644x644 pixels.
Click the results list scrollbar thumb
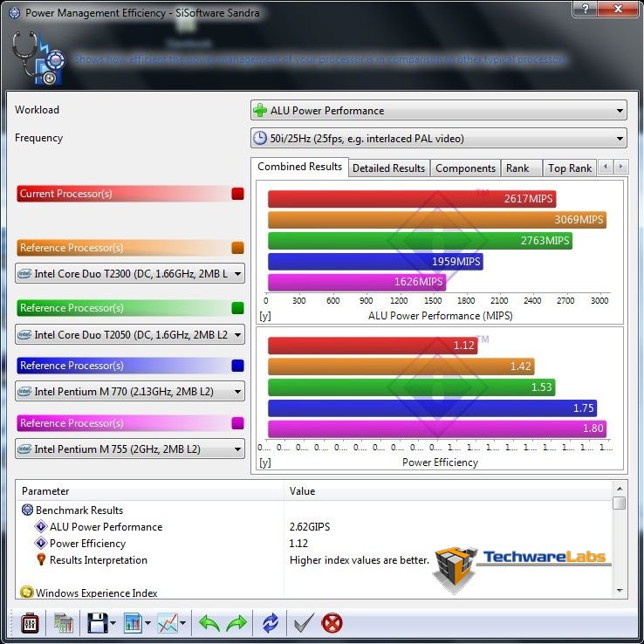(620, 503)
